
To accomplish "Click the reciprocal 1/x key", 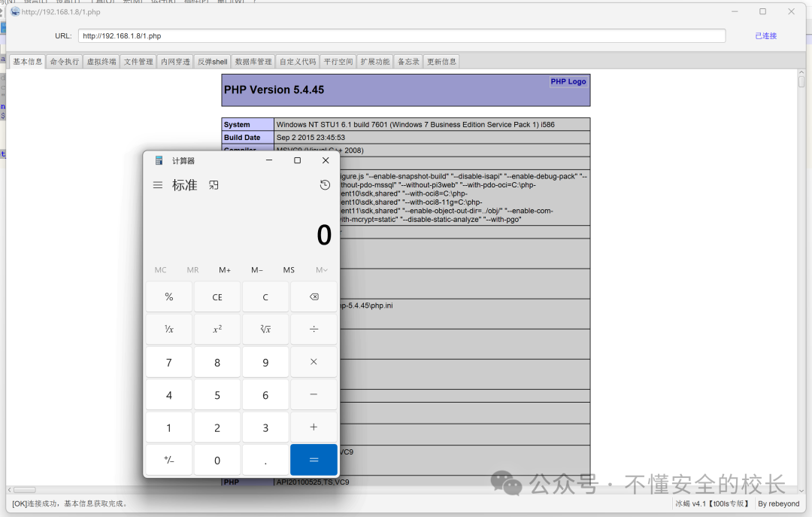I will click(169, 330).
